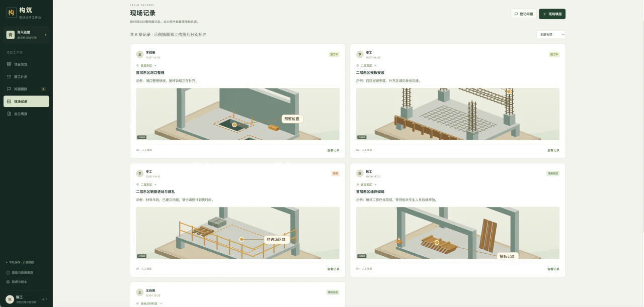Open 业主周报 in the sidebar
The height and width of the screenshot is (307, 644).
tap(26, 114)
